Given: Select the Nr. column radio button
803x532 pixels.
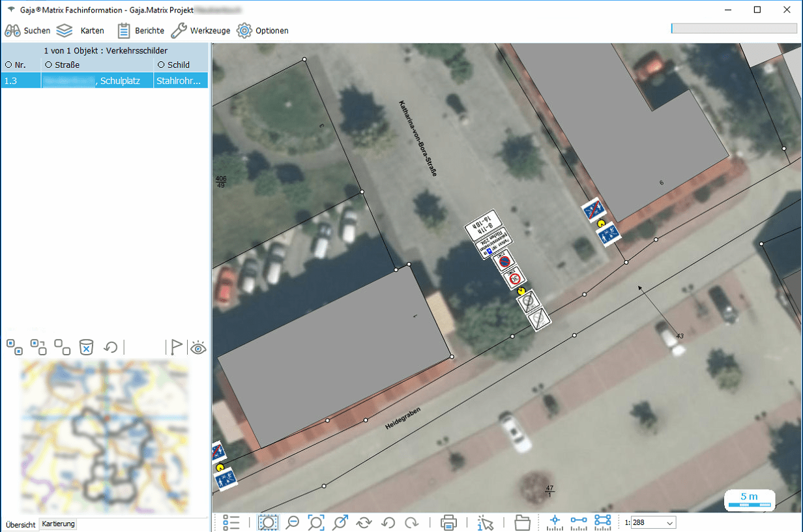Looking at the screenshot, I should click(x=8, y=65).
